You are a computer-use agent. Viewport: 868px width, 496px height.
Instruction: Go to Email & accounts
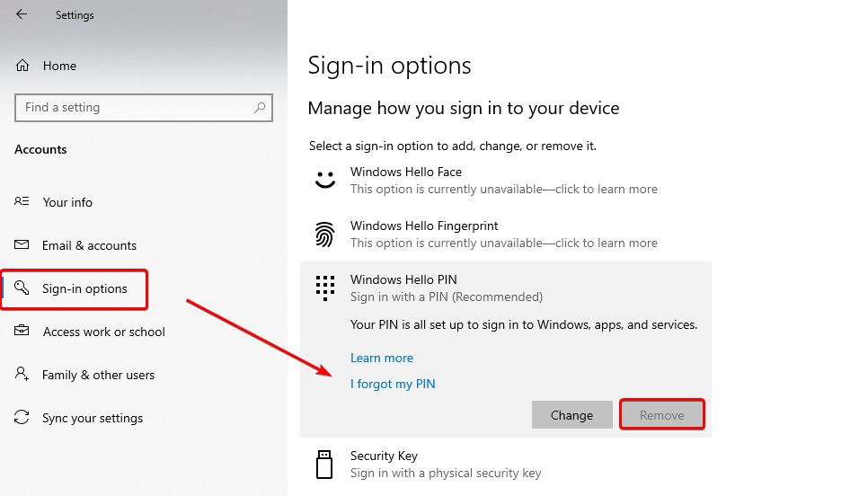(x=89, y=245)
